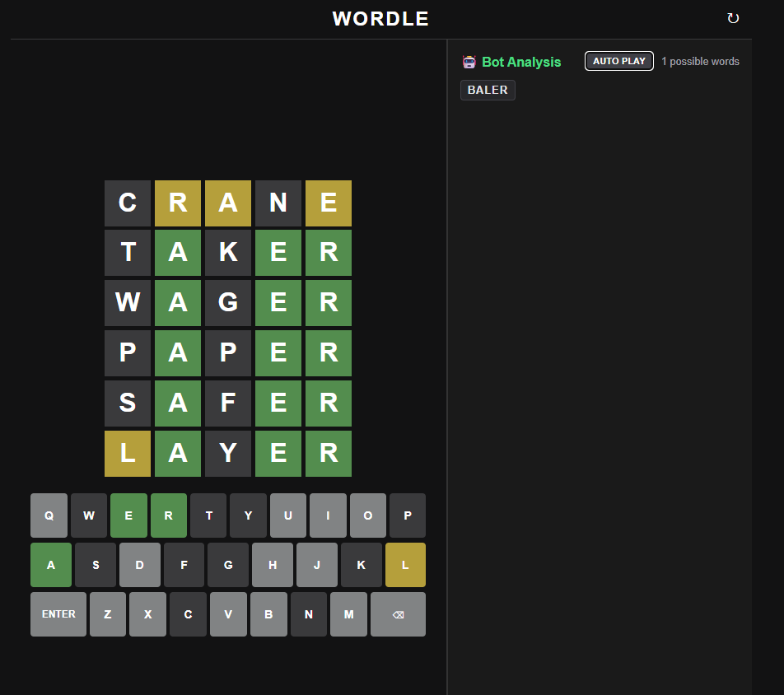The width and height of the screenshot is (784, 695).
Task: Open the Bot Analysis heading
Action: pyautogui.click(x=520, y=62)
